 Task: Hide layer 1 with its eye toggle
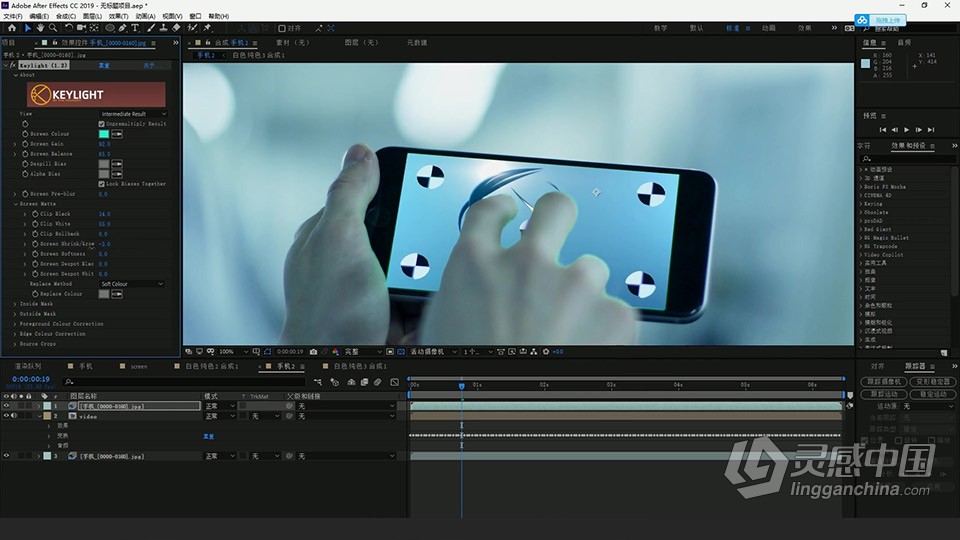[x=6, y=406]
